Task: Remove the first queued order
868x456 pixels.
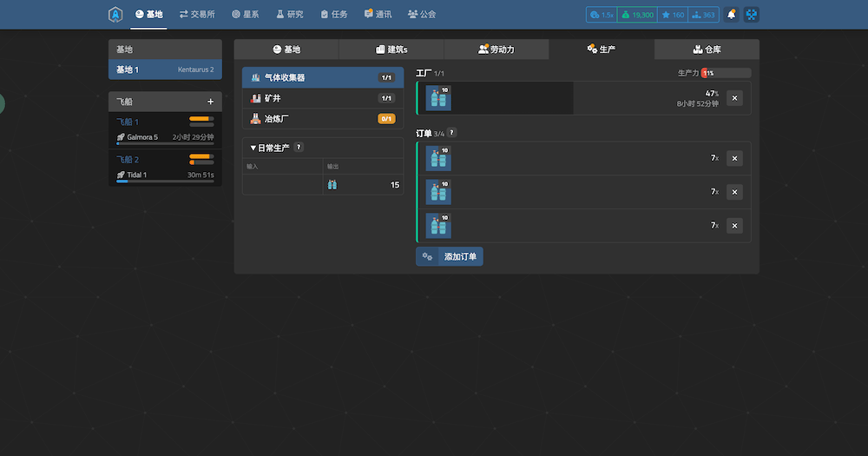Action: 734,158
